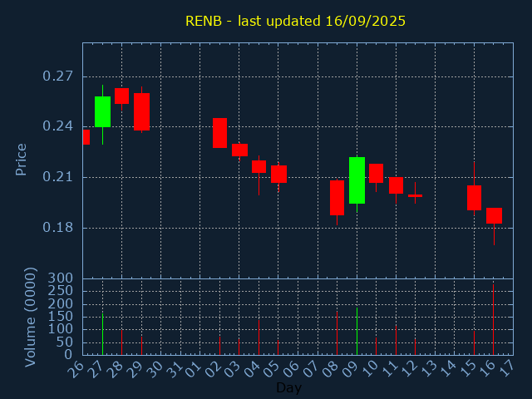Click the partial red candlestick at day 26
This screenshot has height=399, width=532.
click(86, 137)
